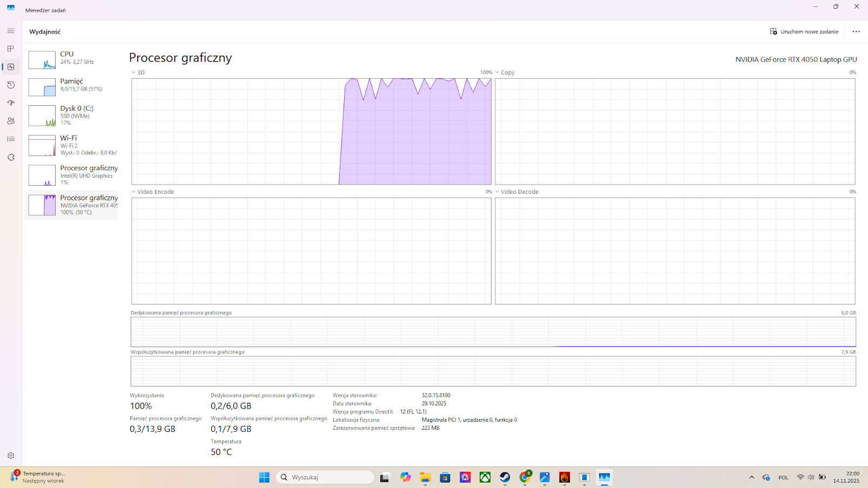Open the three-dot more options menu
Screen dimensions: 868x488
pos(856,31)
